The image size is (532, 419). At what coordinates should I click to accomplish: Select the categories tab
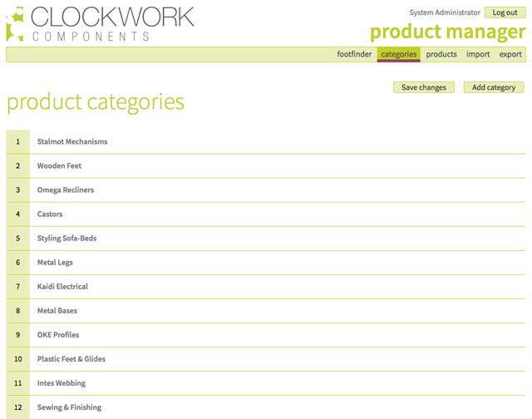click(x=399, y=54)
